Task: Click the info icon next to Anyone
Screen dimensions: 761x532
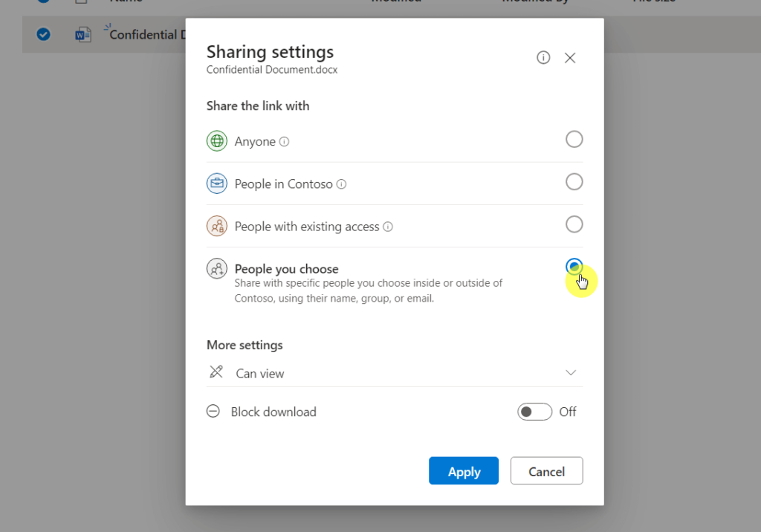Action: pos(285,142)
